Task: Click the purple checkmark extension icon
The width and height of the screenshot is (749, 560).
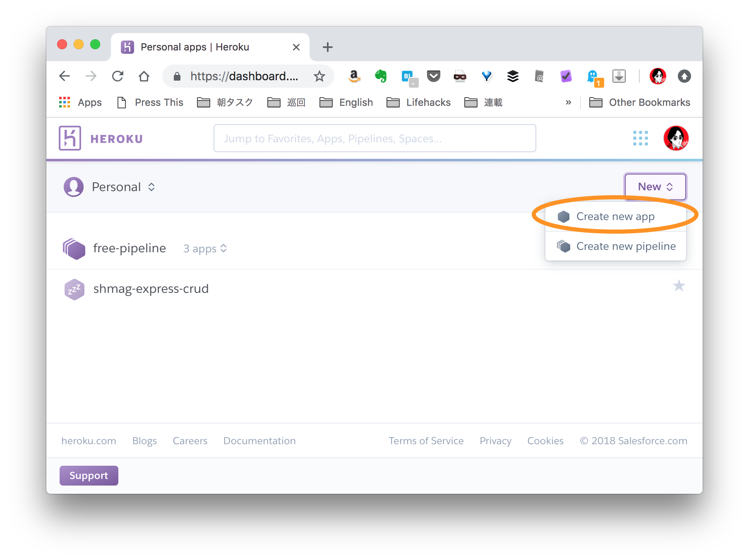Action: [566, 76]
